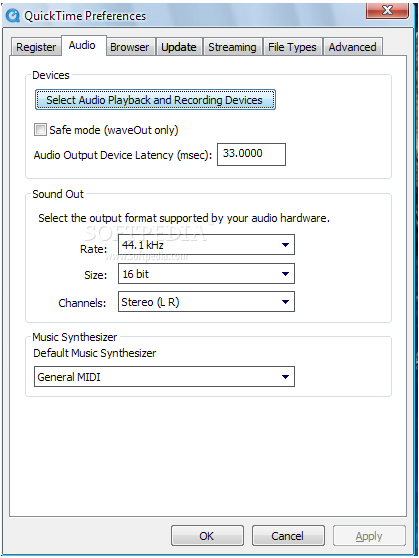
Task: Click the Safe mode (waveOut only) label
Action: click(114, 130)
